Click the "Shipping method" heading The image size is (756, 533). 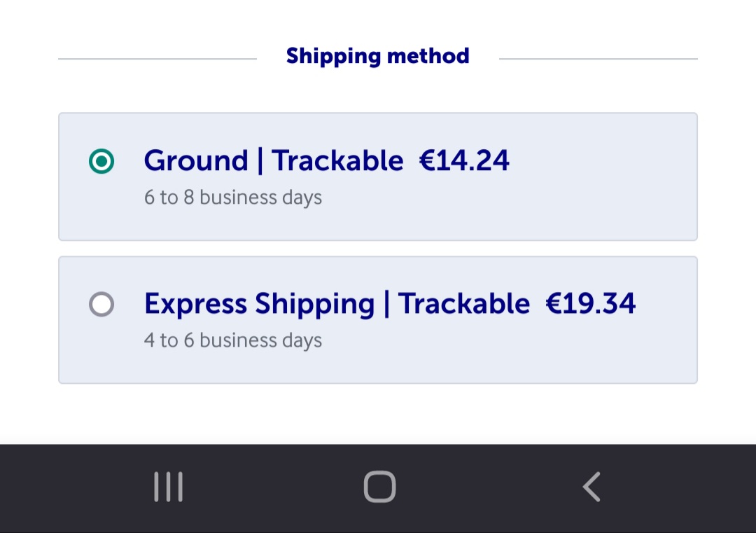378,56
